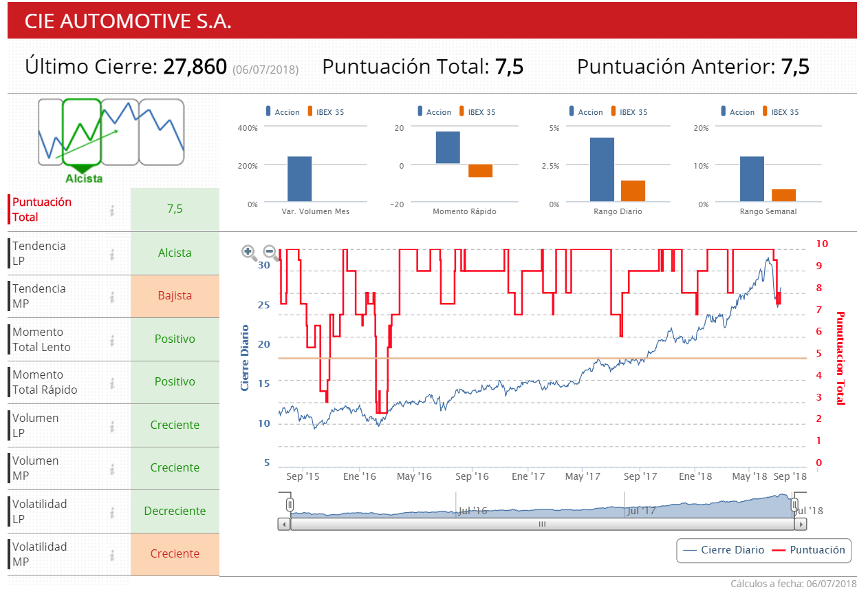The width and height of the screenshot is (868, 592).
Task: Click the zoom out magnifier on chart
Action: coord(271,253)
